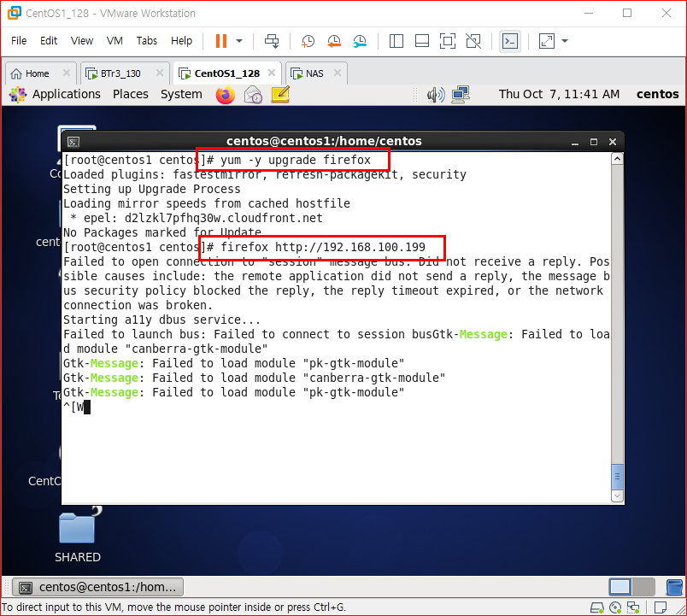Switch to the first workspace
687x616 pixels.
[x=620, y=587]
